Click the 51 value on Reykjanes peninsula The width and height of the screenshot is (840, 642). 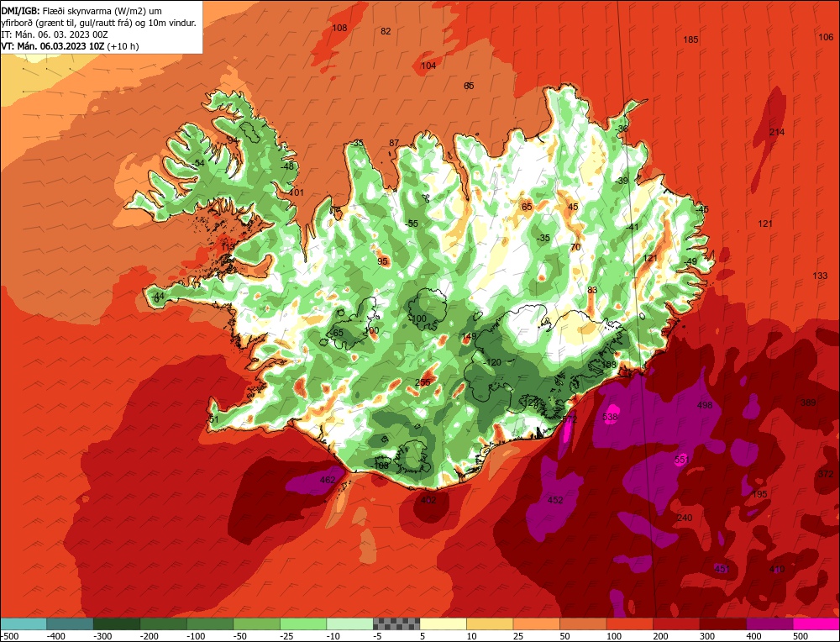pyautogui.click(x=214, y=419)
